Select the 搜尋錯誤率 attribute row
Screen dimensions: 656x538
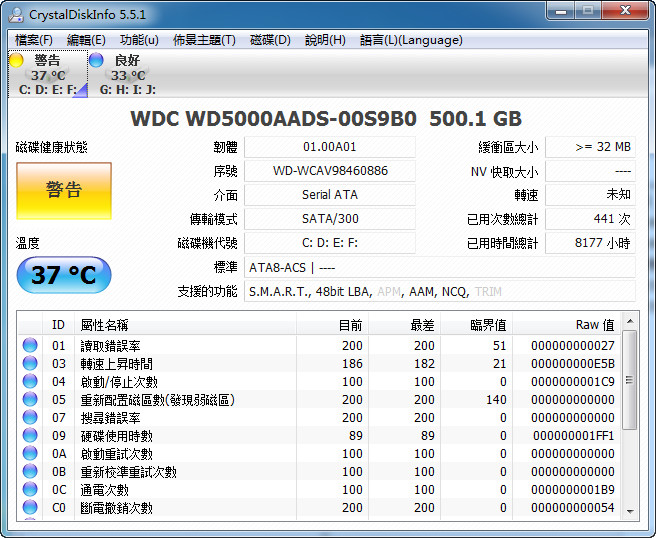coord(320,418)
